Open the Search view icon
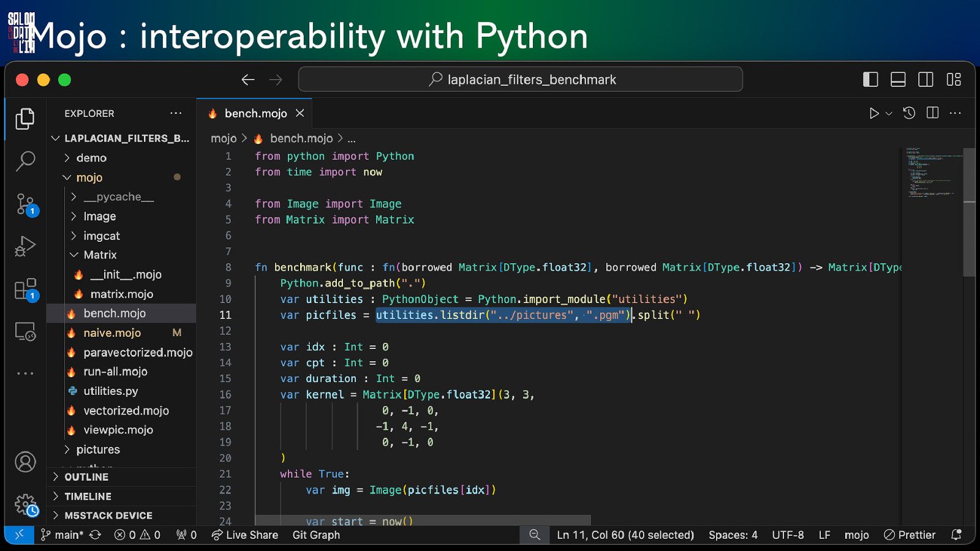 pos(25,161)
